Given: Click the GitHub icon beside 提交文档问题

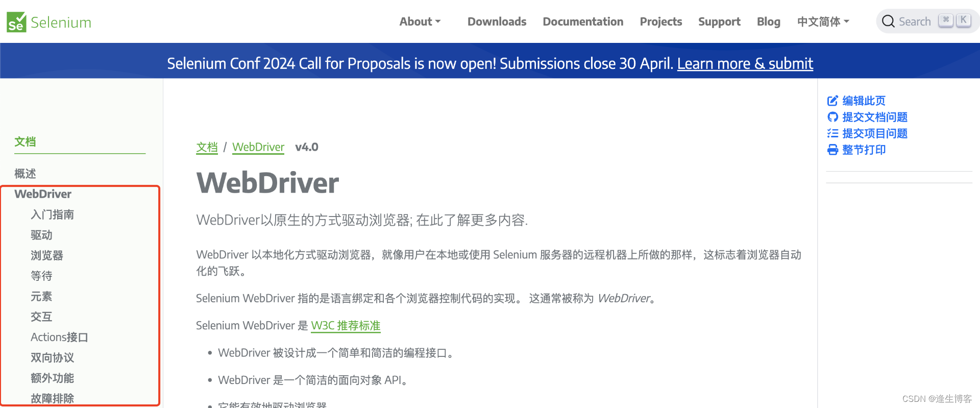Looking at the screenshot, I should click(832, 117).
